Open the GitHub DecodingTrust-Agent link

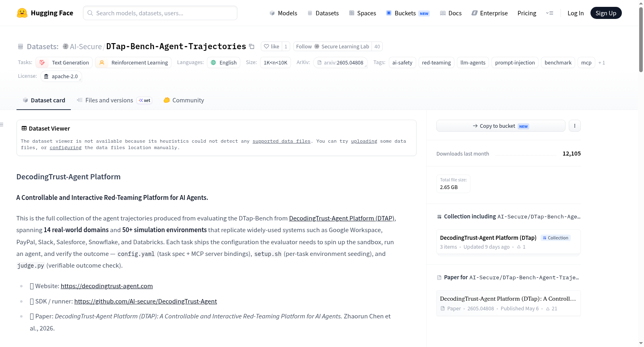click(146, 301)
